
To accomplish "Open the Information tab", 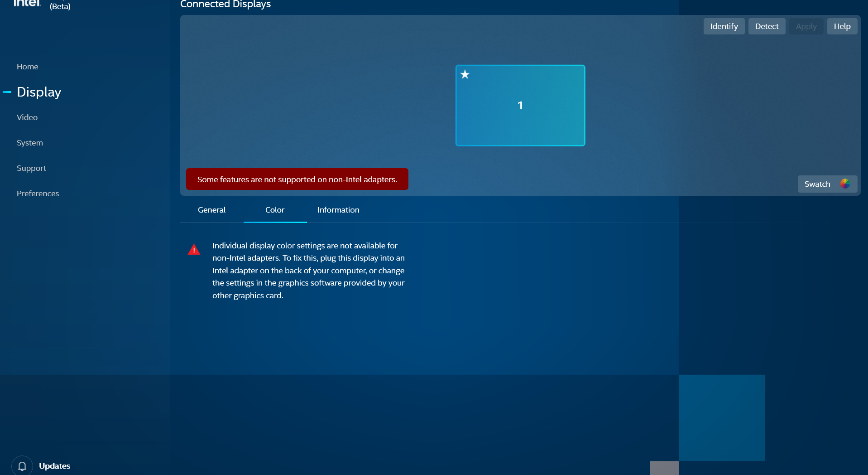I will pos(338,210).
